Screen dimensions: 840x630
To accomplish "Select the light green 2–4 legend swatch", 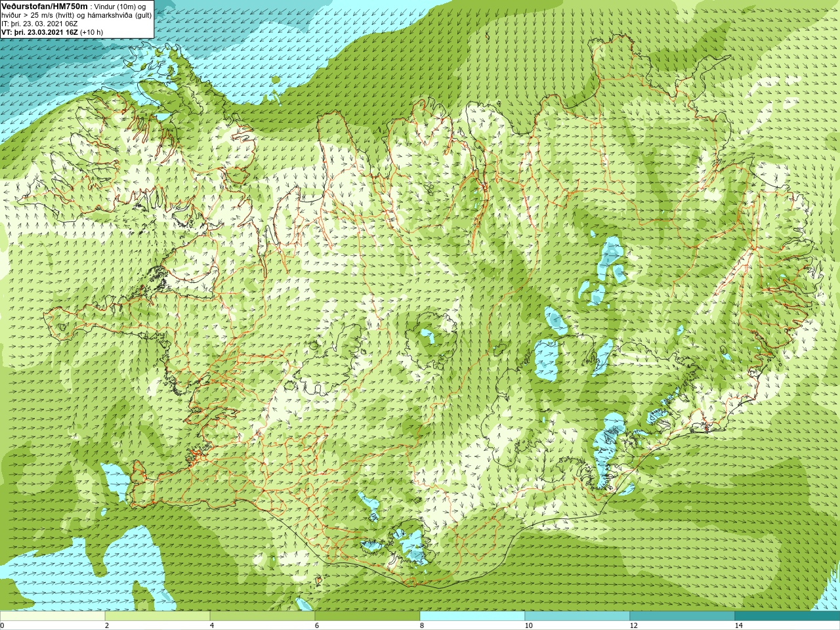I will pyautogui.click(x=157, y=616).
